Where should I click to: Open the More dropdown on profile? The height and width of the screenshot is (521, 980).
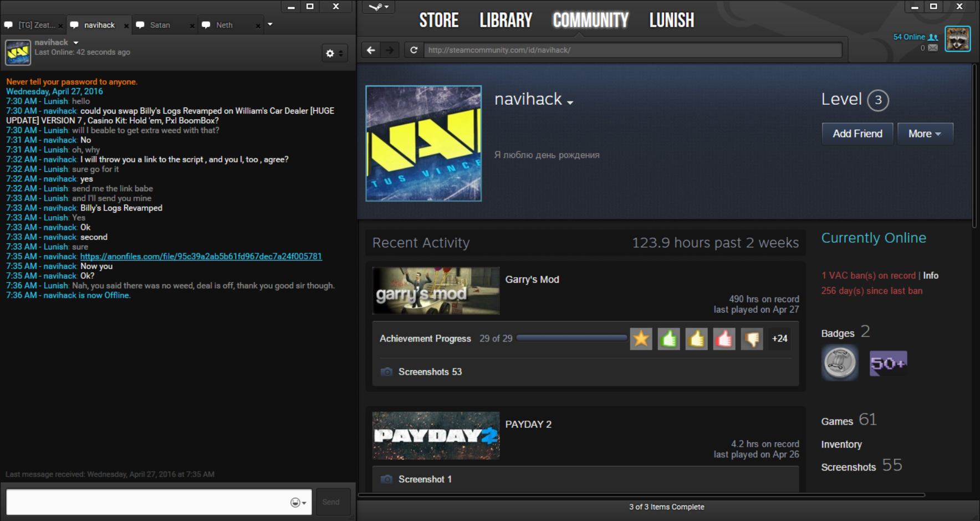pyautogui.click(x=925, y=134)
